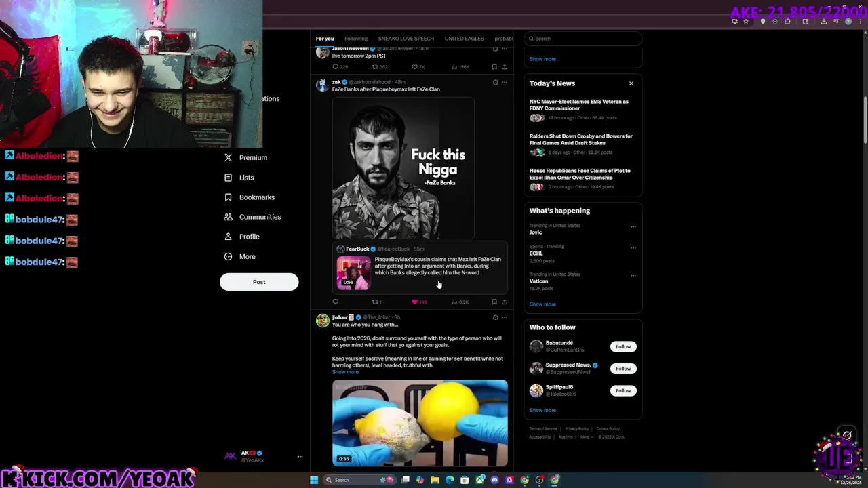
Task: Open Discord from the taskbar
Action: [x=494, y=480]
